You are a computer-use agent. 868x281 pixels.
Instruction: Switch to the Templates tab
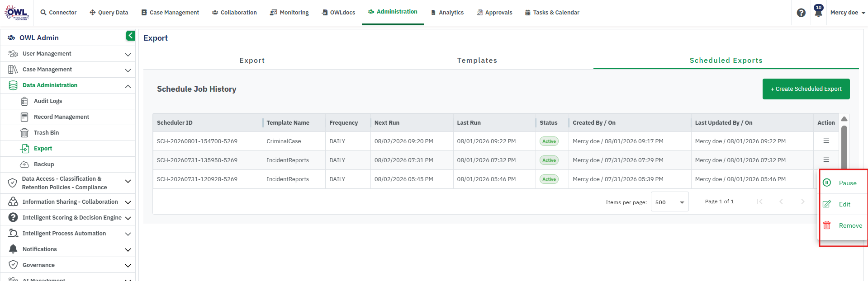coord(477,61)
